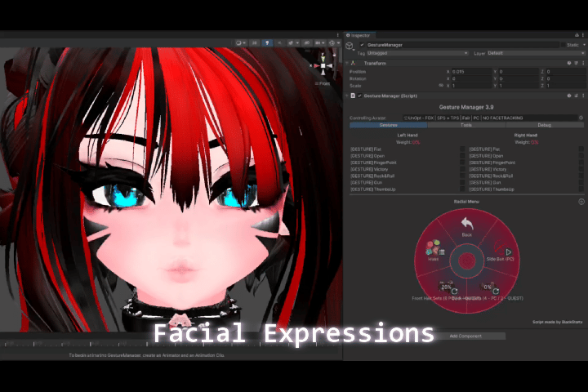Screen dimensions: 588x392
Task: Click the GameObject cube icon
Action: click(x=350, y=46)
